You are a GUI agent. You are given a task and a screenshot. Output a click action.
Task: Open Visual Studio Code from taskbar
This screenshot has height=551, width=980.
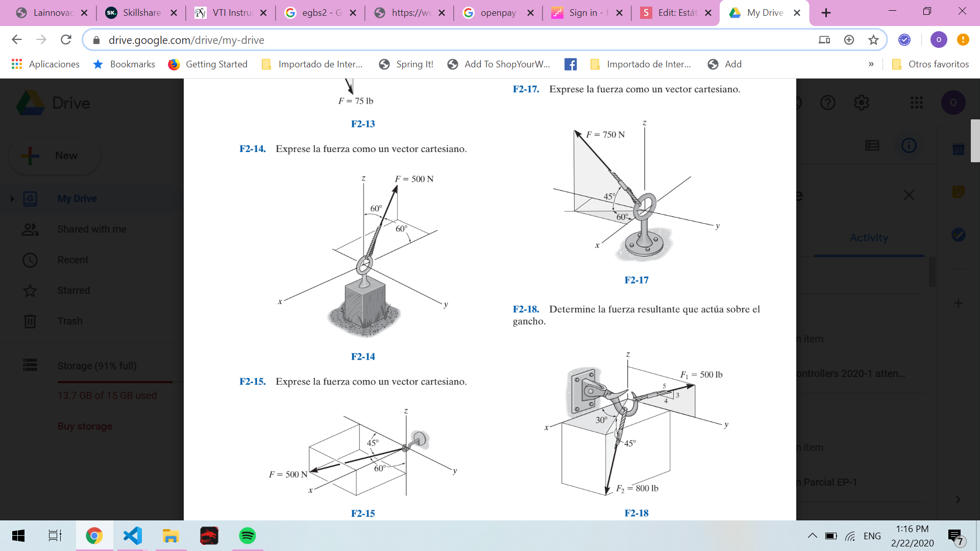pyautogui.click(x=132, y=536)
